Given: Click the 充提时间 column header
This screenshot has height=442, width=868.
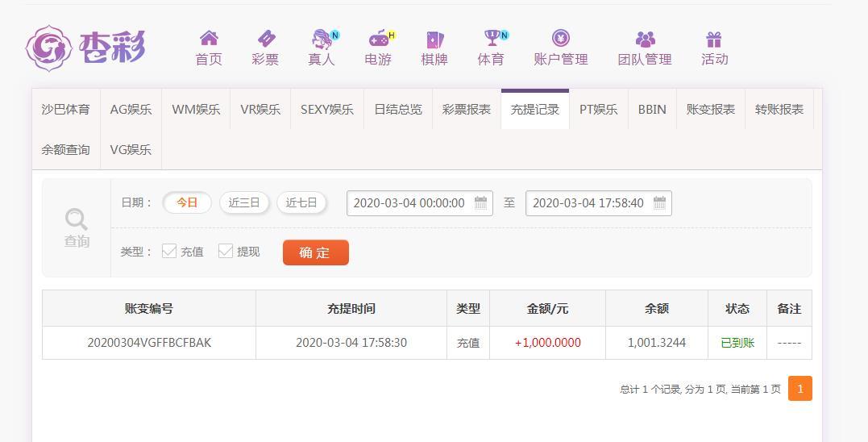Looking at the screenshot, I should point(351,309).
